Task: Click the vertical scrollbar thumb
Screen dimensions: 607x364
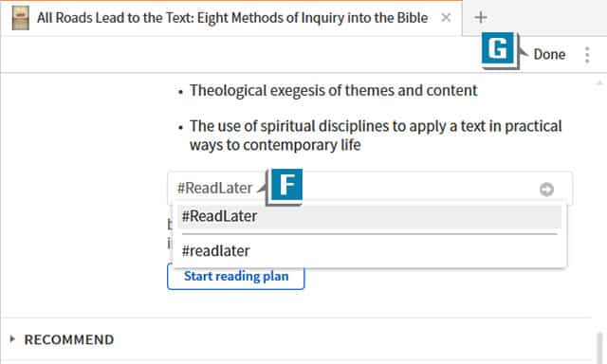Action: tap(599, 346)
